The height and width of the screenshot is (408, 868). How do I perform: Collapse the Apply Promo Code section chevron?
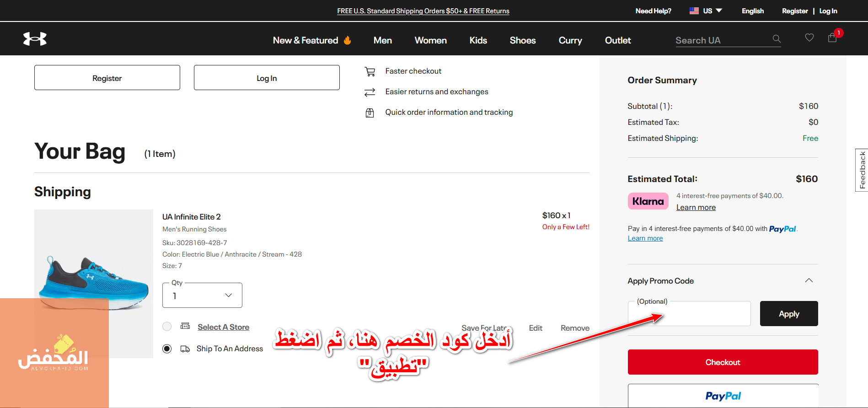coord(809,280)
